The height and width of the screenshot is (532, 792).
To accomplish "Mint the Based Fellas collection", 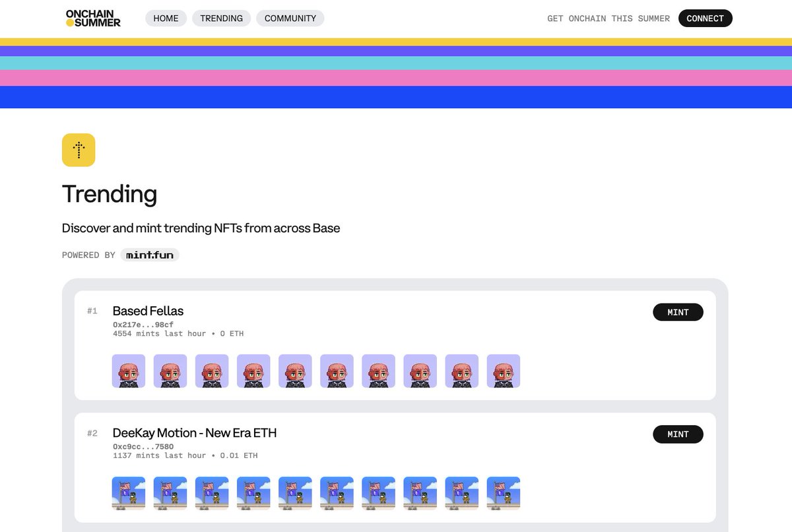I will 678,312.
